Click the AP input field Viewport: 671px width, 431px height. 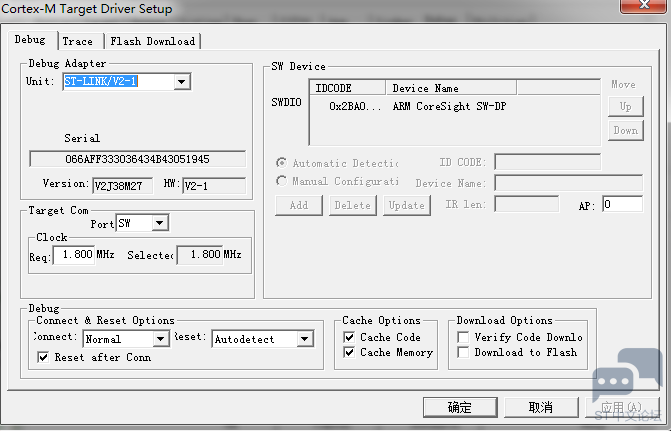[621, 204]
